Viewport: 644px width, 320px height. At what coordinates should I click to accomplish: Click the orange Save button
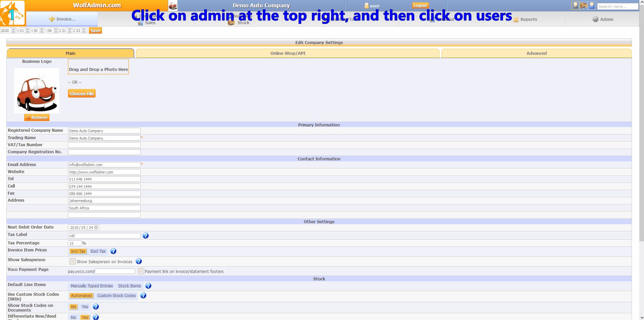pos(95,31)
